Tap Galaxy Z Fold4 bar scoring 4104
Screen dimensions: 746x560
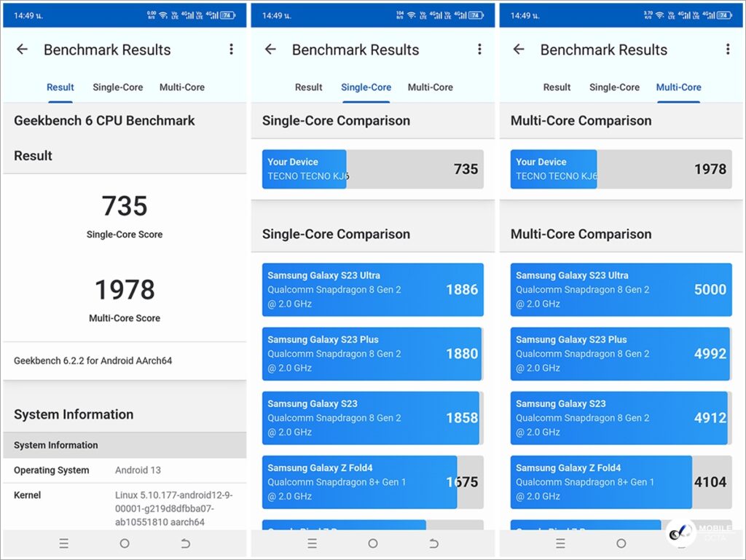coord(621,482)
